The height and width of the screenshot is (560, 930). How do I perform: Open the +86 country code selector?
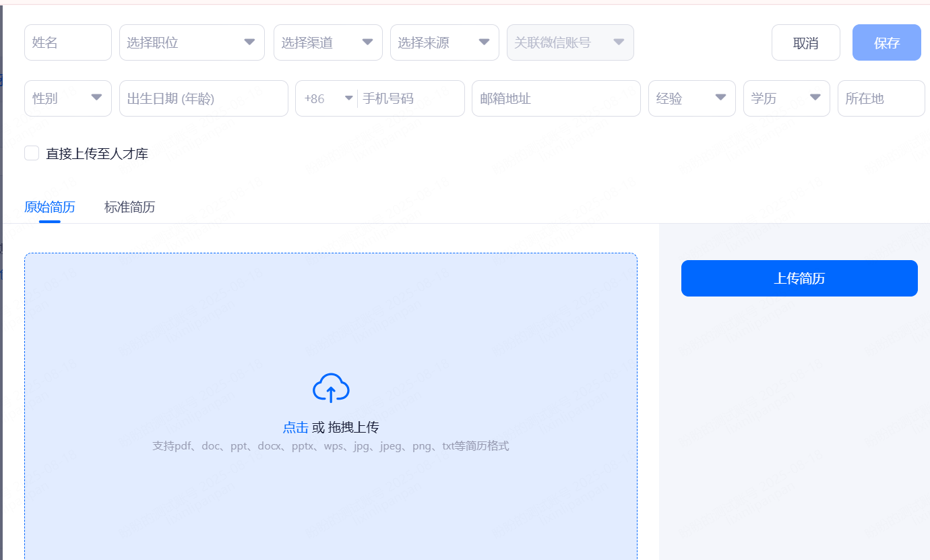point(328,98)
